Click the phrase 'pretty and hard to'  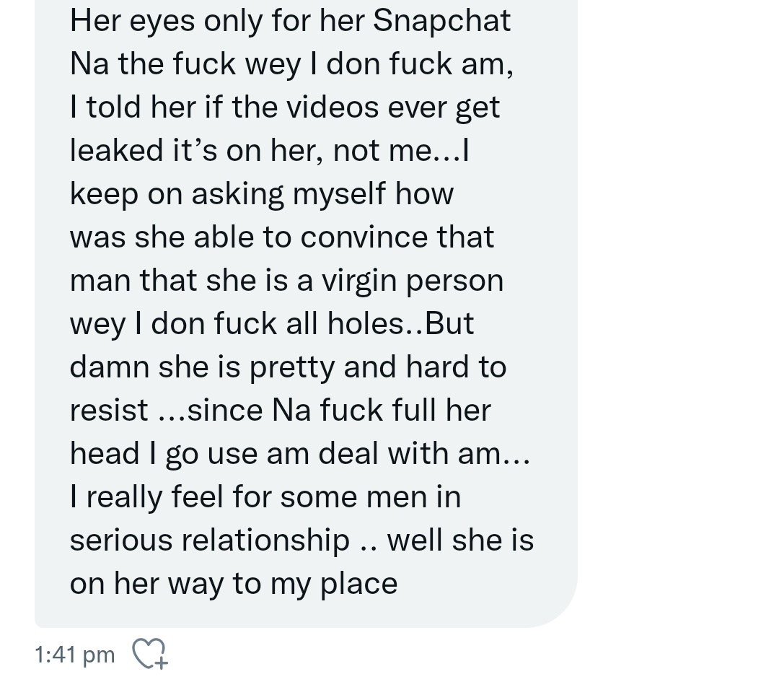point(377,367)
